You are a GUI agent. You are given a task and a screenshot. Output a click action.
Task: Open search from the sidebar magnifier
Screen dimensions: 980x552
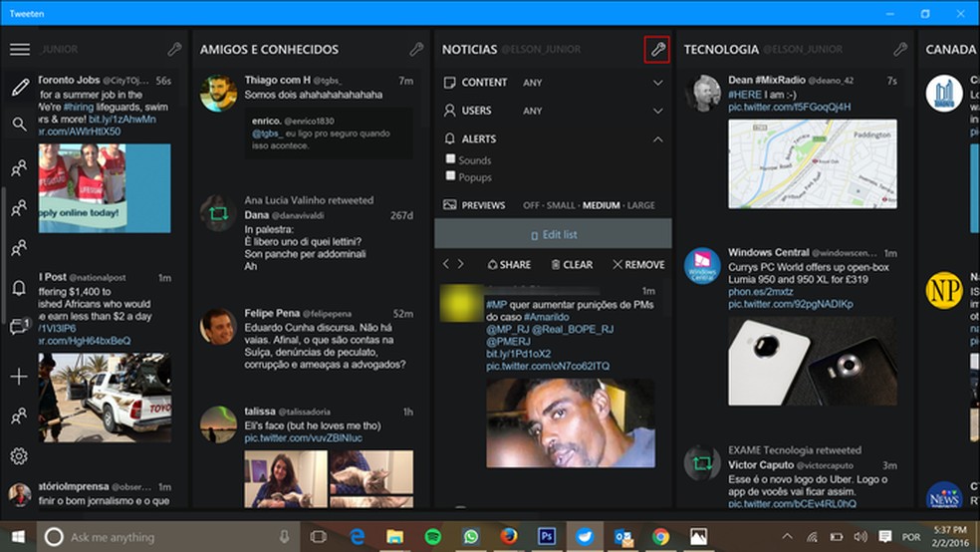pos(19,125)
